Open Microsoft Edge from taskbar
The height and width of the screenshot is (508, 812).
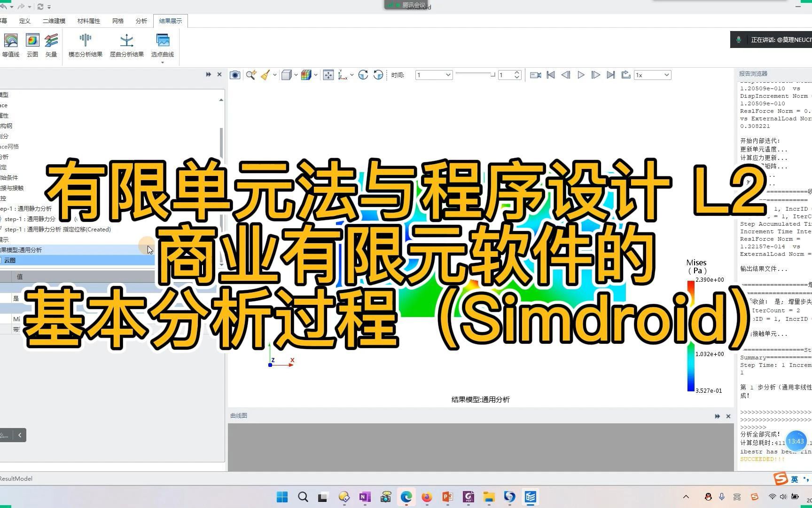406,497
